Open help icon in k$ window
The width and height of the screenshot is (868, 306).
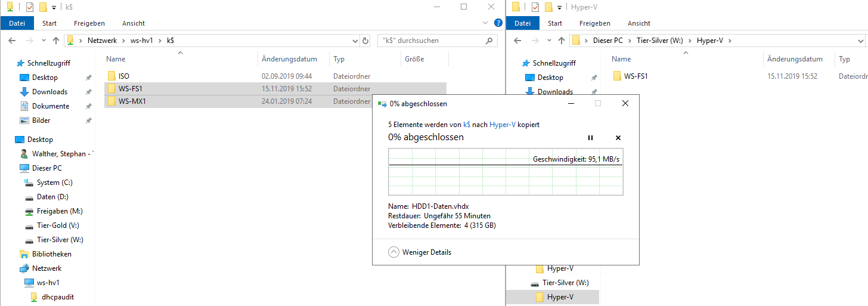pos(498,23)
